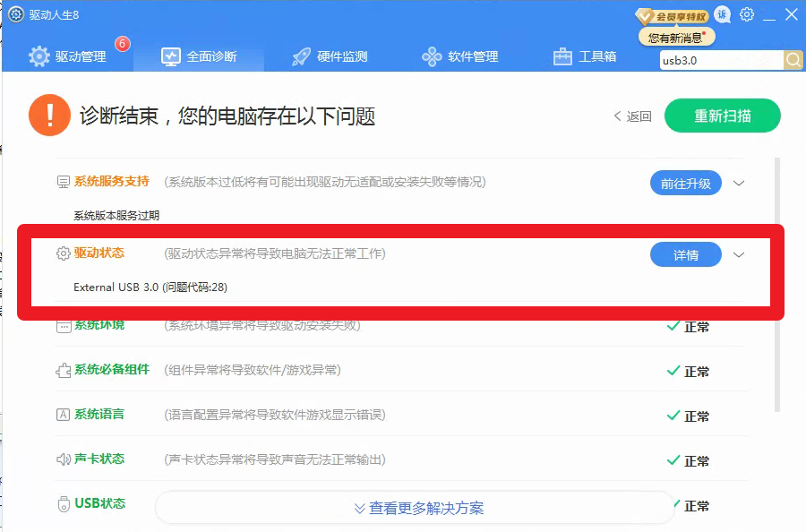Close the 驱动人生8 window
The image size is (806, 532).
[792, 14]
